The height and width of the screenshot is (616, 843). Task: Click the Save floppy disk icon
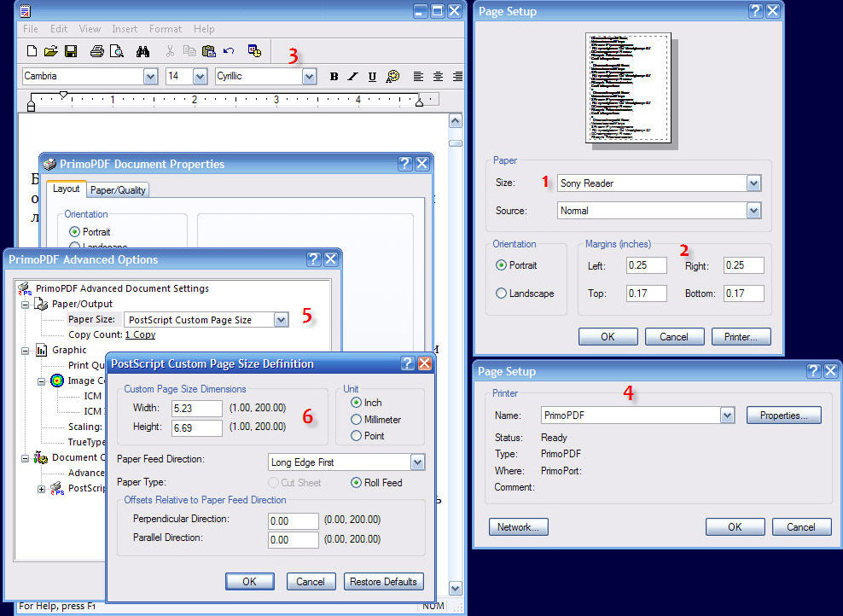pos(71,51)
